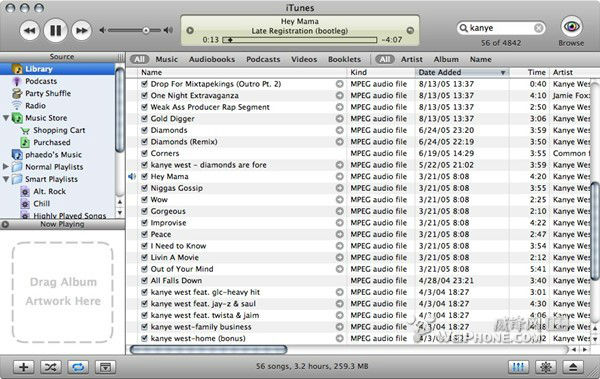Adjust the volume slider knob

[146, 30]
